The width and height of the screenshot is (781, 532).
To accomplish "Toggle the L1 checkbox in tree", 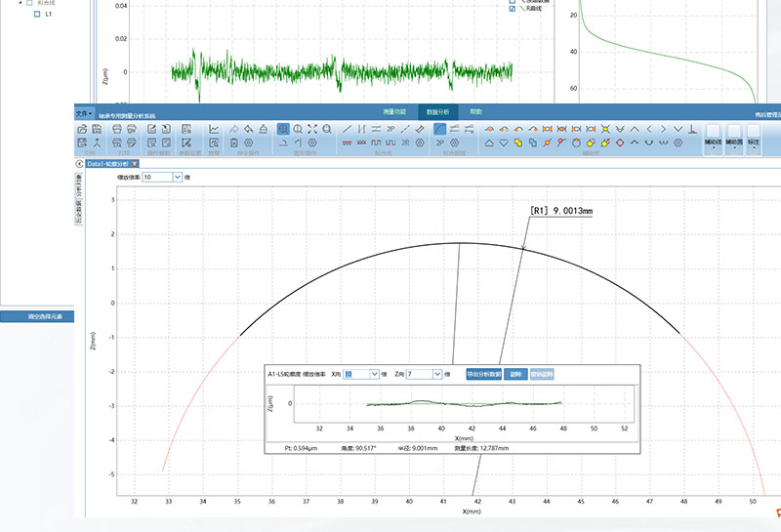I will (37, 15).
